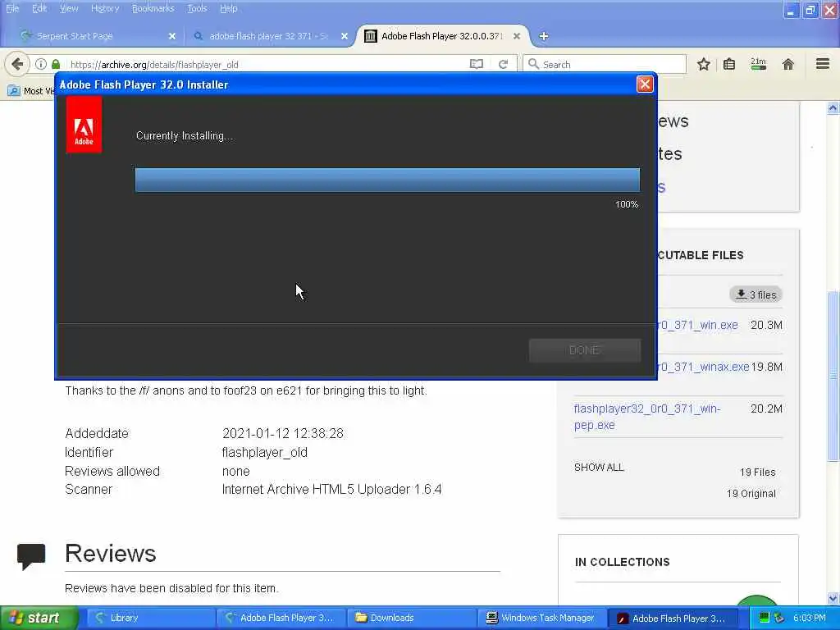Screen dimensions: 840x630
Task: Download all via the 3 files button
Action: (756, 294)
